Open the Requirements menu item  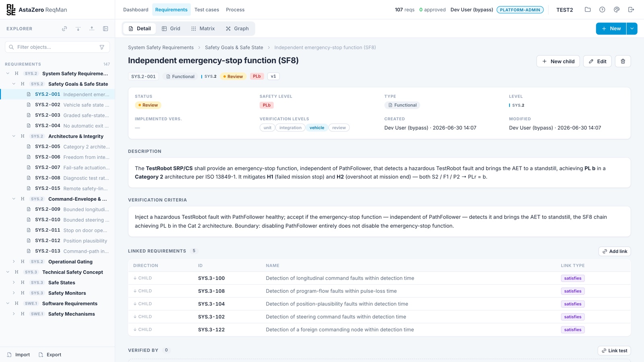(171, 10)
